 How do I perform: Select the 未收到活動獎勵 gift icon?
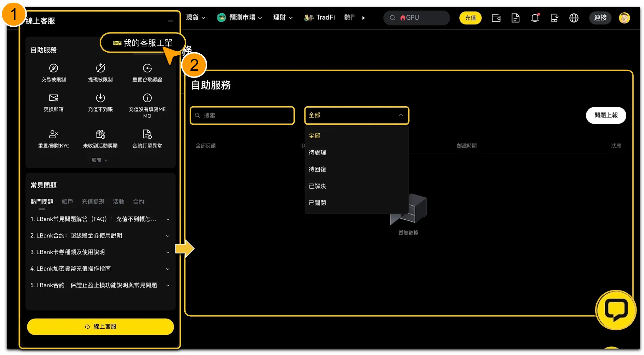click(x=100, y=134)
